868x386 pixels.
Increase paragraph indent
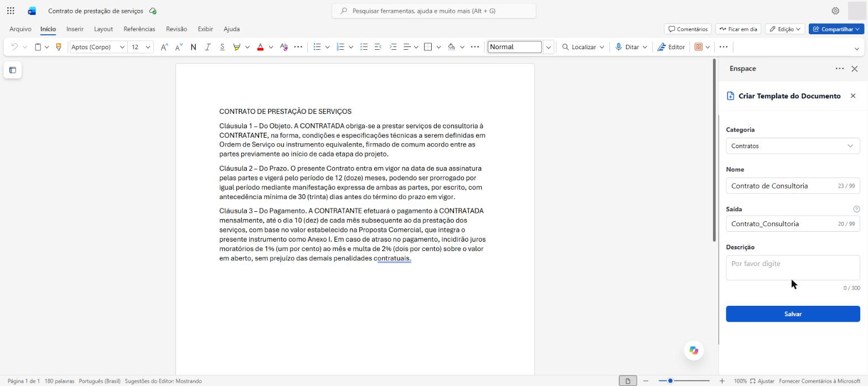[393, 47]
